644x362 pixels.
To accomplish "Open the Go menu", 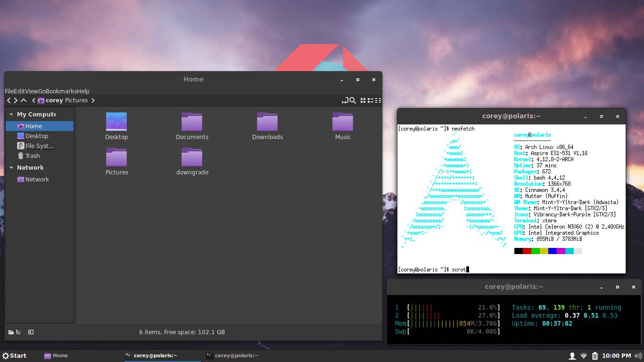I will coord(42,91).
